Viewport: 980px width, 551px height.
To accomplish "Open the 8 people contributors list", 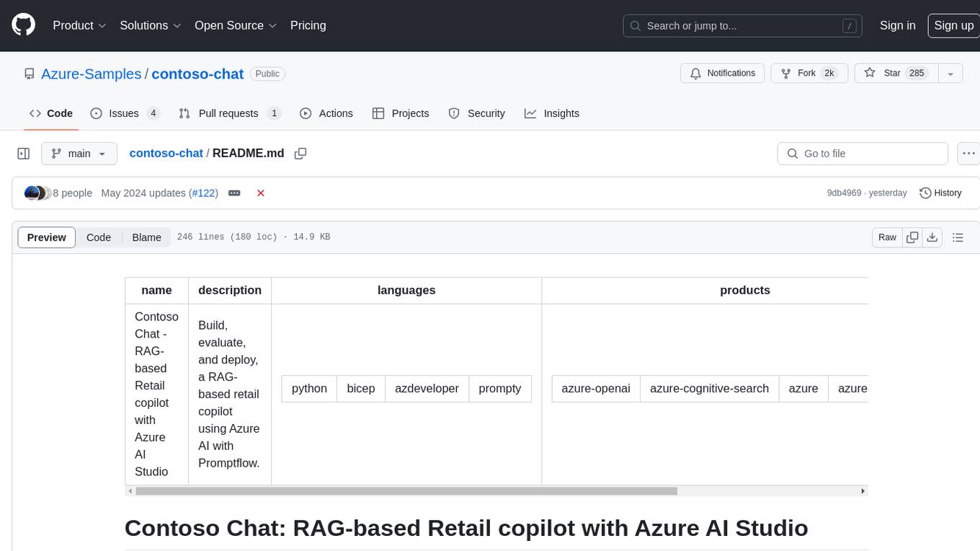I will coord(73,193).
